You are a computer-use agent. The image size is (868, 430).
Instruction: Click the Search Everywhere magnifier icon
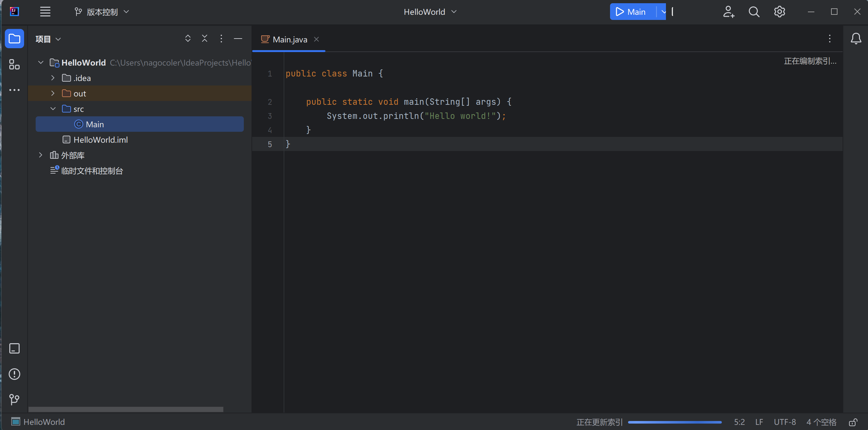(x=754, y=12)
